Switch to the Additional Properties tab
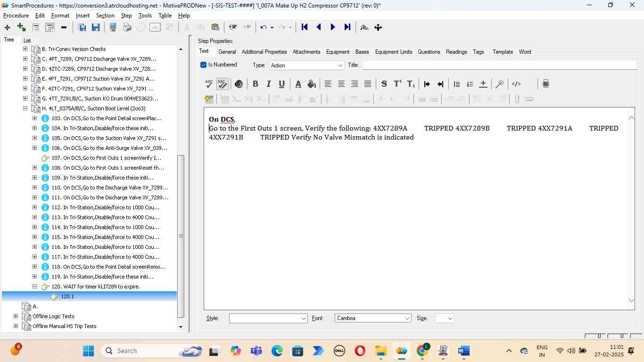Viewport: 644px width, 362px height. (264, 52)
